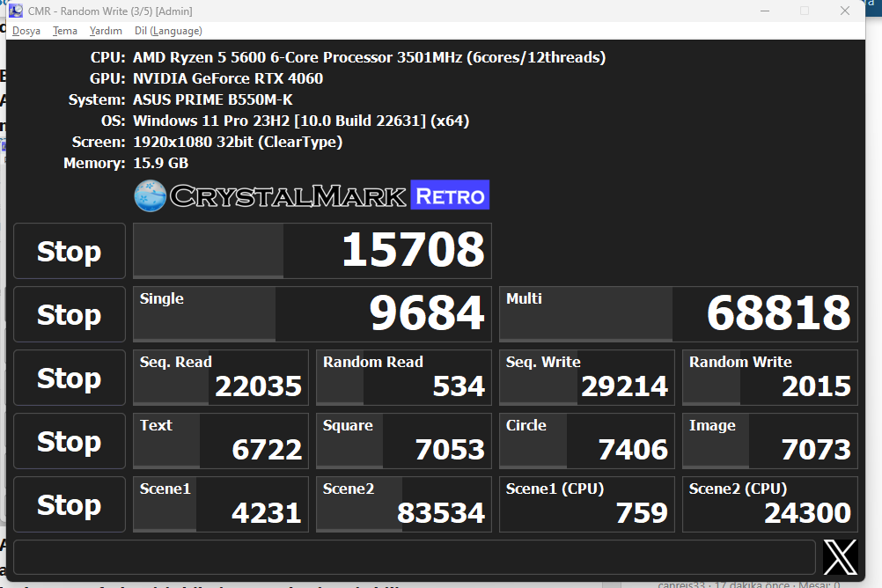882x588 pixels.
Task: Minimize the CMR window
Action: pyautogui.click(x=765, y=11)
